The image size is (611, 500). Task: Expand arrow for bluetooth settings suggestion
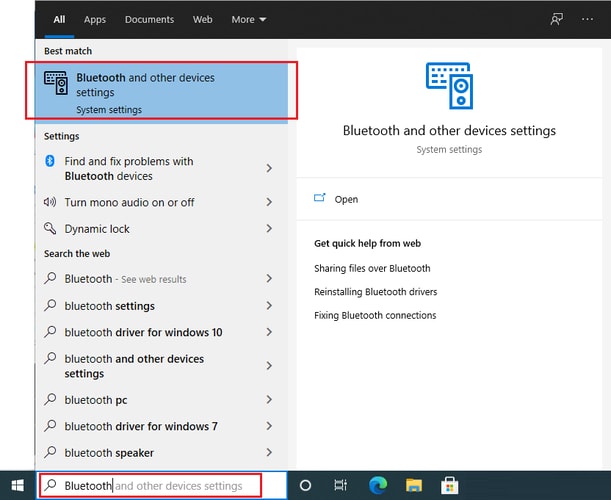pyautogui.click(x=269, y=306)
